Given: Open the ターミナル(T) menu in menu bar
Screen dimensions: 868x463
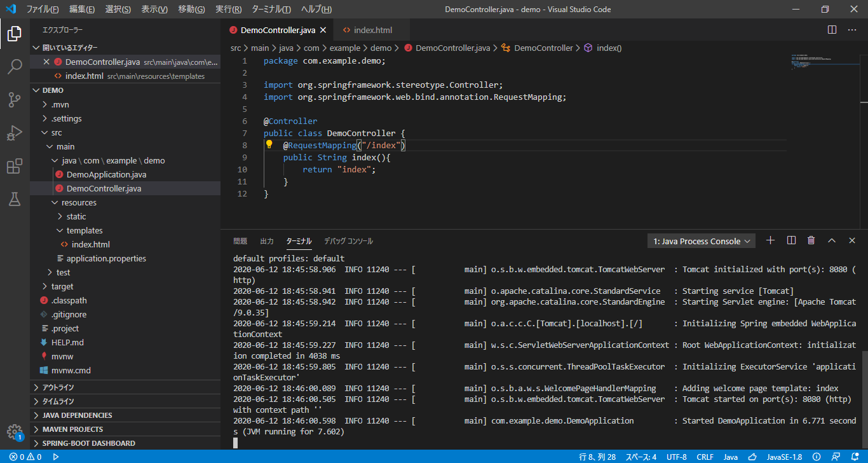Looking at the screenshot, I should (271, 10).
